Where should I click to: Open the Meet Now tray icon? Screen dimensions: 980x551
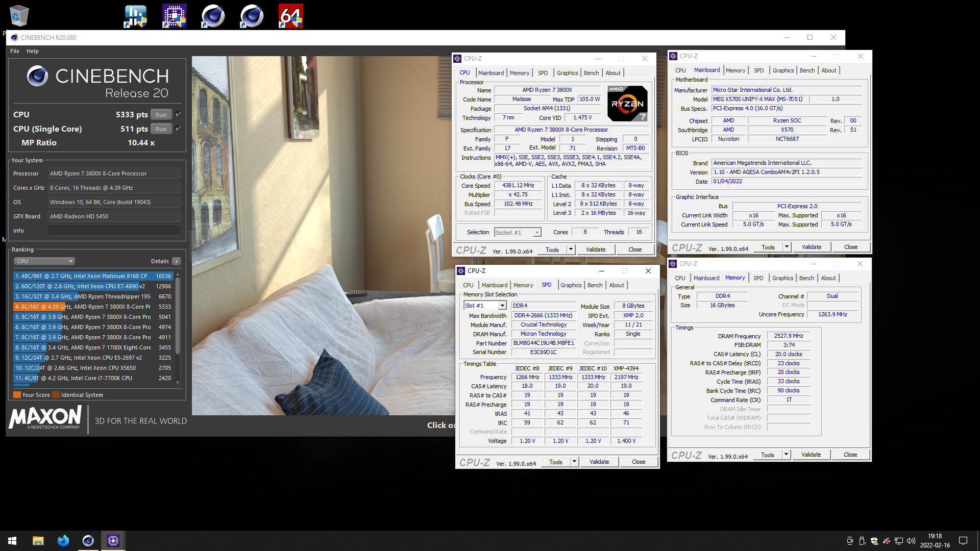coord(850,541)
